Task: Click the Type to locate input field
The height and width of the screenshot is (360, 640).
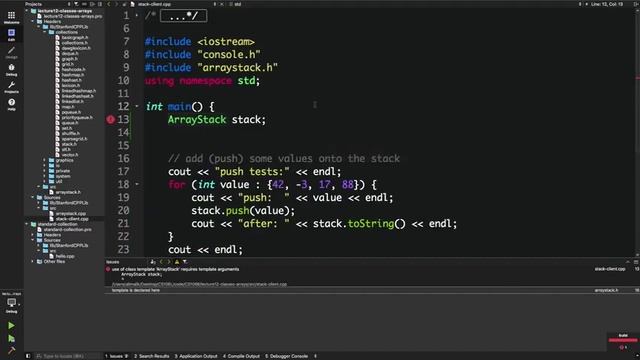Action: [67, 356]
